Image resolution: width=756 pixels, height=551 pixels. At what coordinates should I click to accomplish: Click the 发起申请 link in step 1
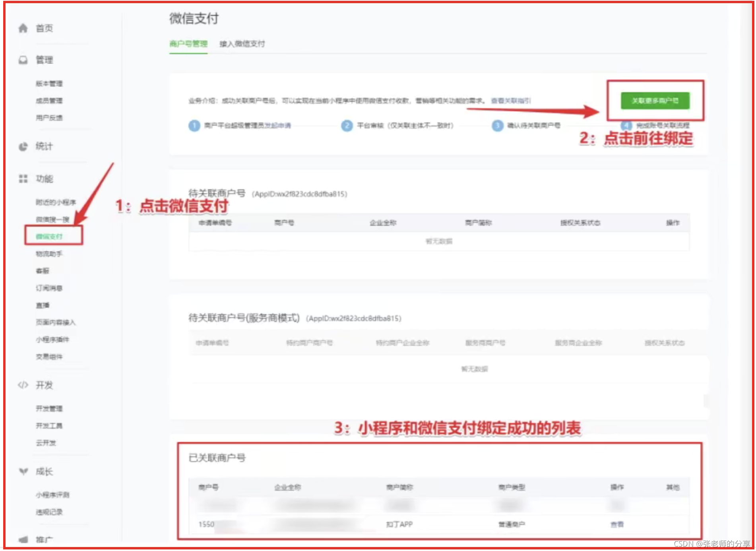[x=278, y=126]
